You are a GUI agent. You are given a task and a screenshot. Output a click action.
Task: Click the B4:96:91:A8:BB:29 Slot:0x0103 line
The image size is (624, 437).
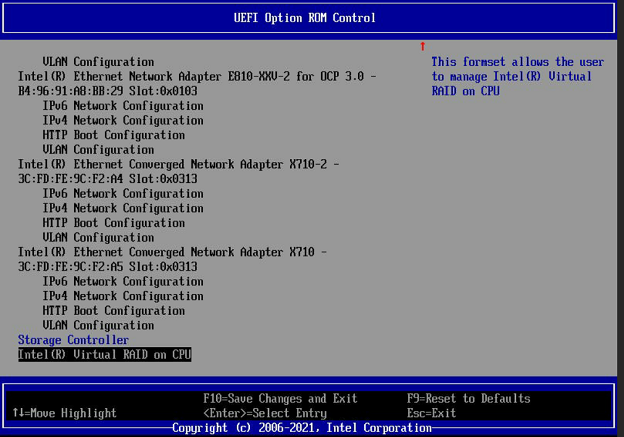(107, 91)
